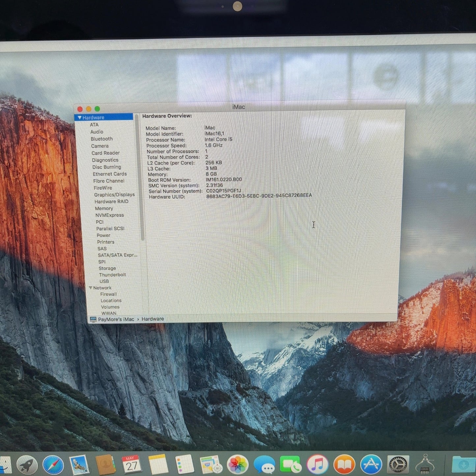Collapse the Hardware section in the sidebar
Viewport: 476px width, 476px height.
(79, 118)
